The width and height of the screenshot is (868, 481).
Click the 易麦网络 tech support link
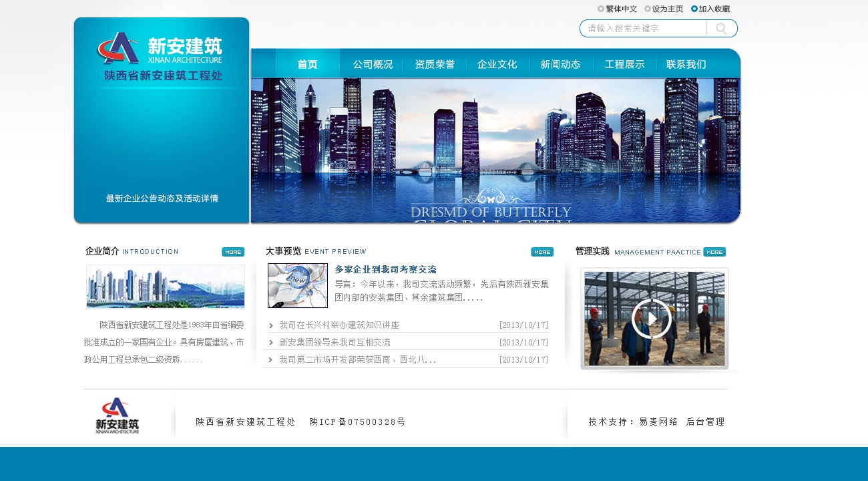(x=659, y=422)
